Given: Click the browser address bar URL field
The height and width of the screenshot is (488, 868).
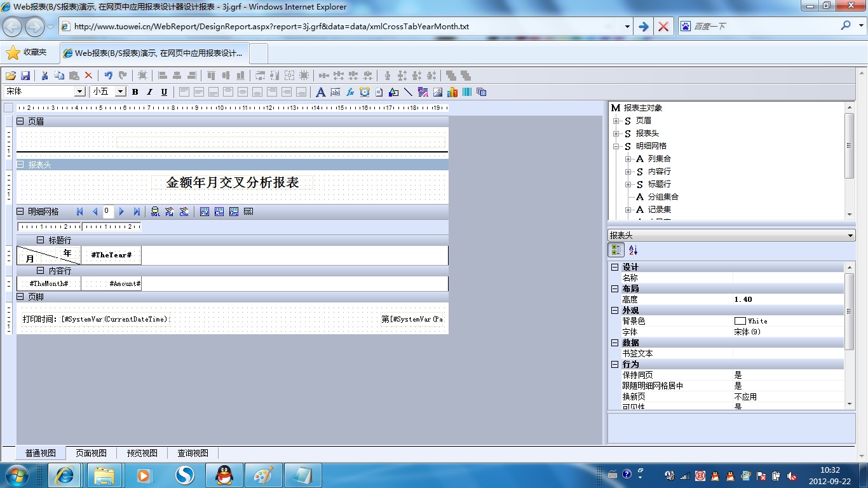Looking at the screenshot, I should 343,27.
